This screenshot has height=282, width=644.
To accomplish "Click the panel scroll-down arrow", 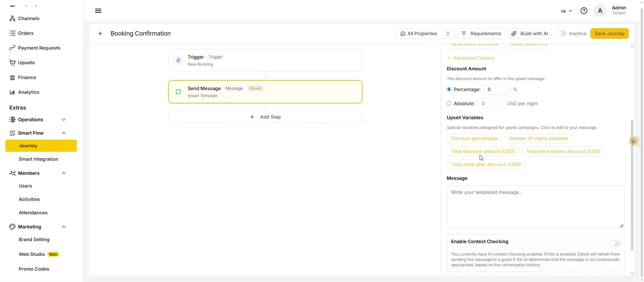I will click(632, 273).
